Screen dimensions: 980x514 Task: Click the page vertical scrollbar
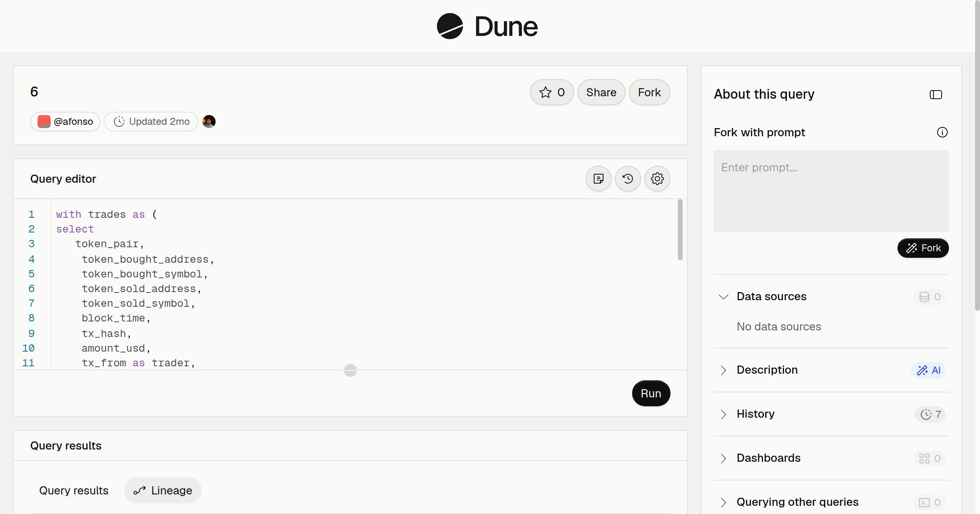(977, 155)
